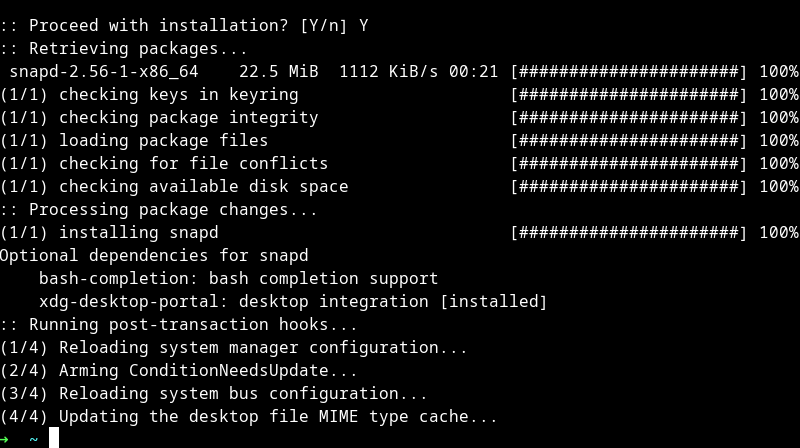This screenshot has height=448, width=800.
Task: Click the checking keys in keyring progress bar
Action: (x=628, y=95)
